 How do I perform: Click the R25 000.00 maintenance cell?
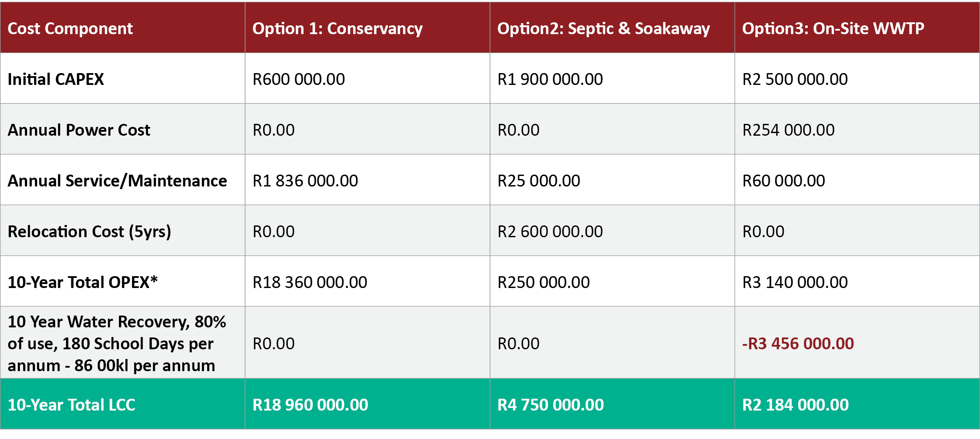click(x=538, y=181)
